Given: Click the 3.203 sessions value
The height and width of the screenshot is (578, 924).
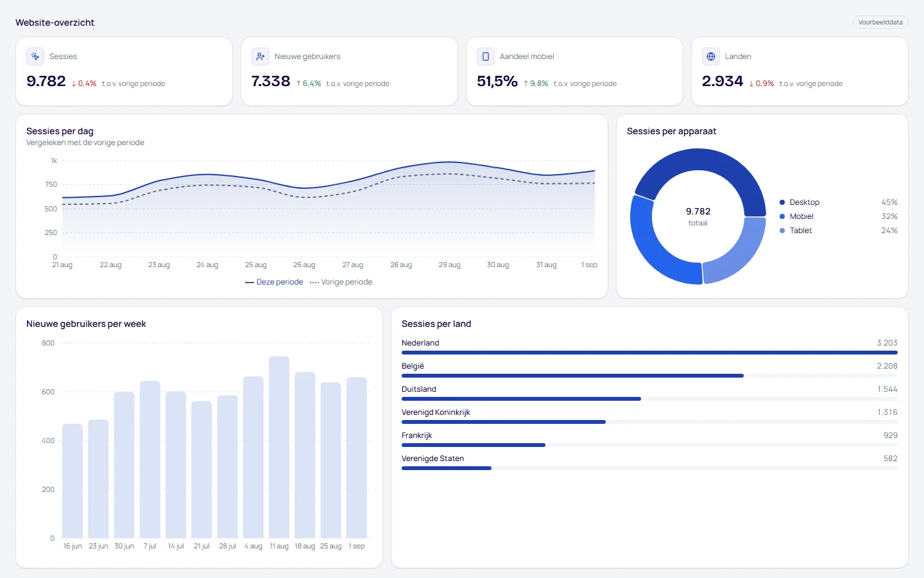Looking at the screenshot, I should pos(887,343).
